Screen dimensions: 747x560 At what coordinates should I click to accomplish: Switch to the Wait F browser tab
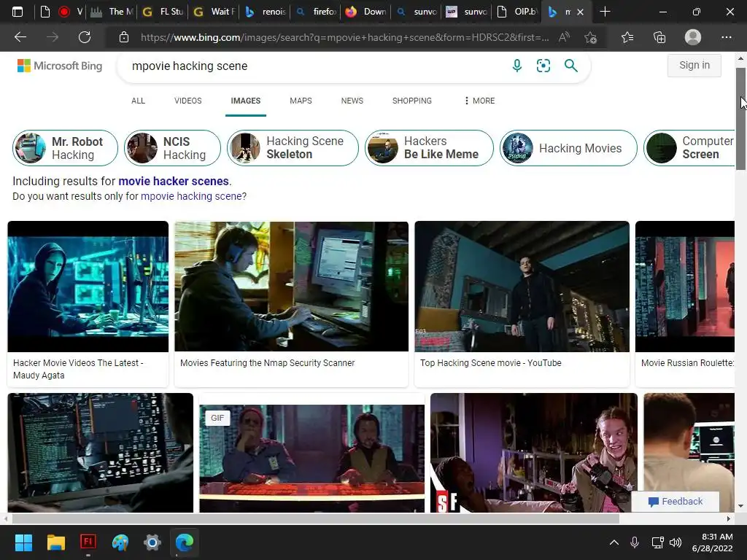214,12
